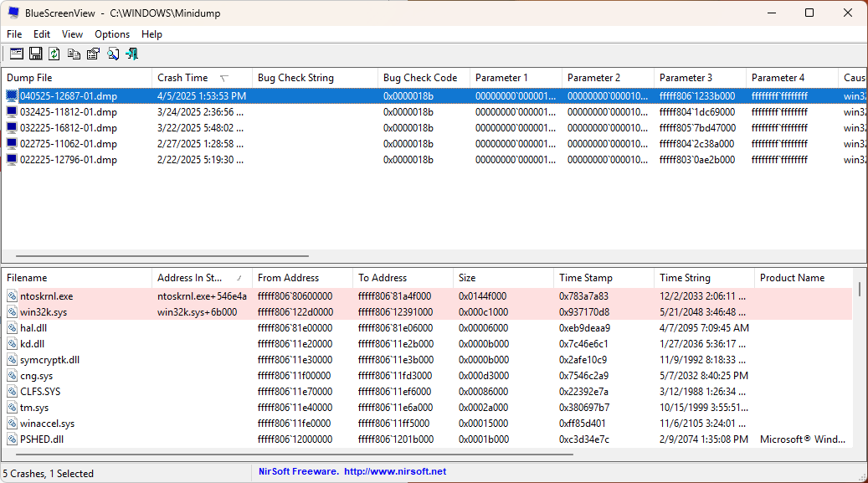This screenshot has width=868, height=483.
Task: Copy selected items using toolbar icon
Action: pyautogui.click(x=74, y=54)
